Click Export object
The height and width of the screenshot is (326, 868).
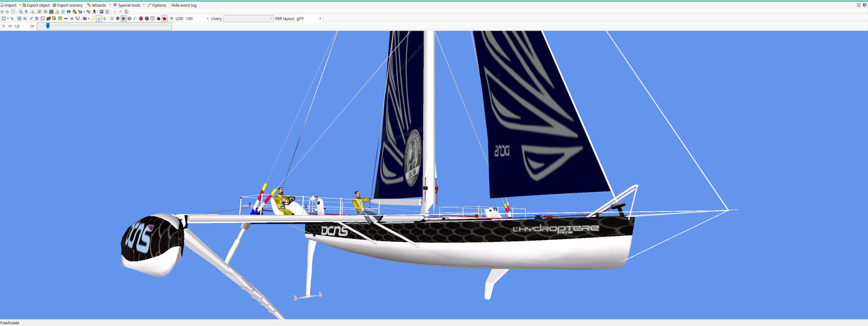tap(35, 5)
